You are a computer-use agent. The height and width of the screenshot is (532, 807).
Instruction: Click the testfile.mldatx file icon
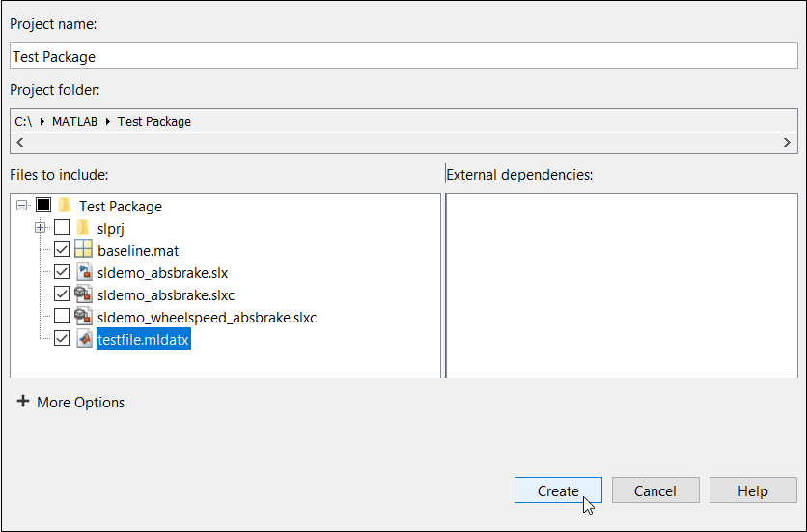84,338
